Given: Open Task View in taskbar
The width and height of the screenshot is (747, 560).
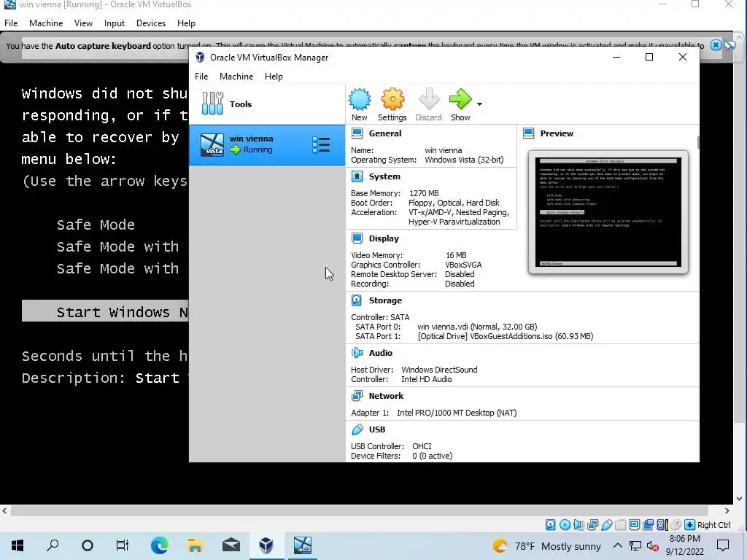Looking at the screenshot, I should click(123, 545).
